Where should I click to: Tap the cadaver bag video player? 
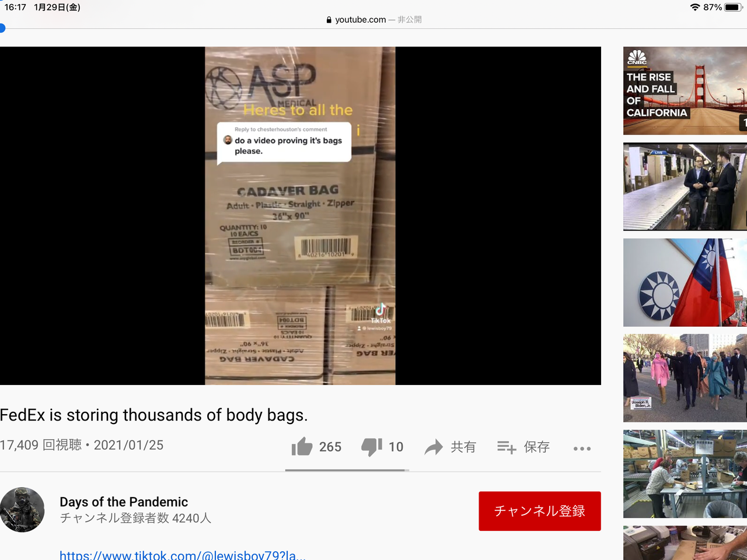(301, 216)
